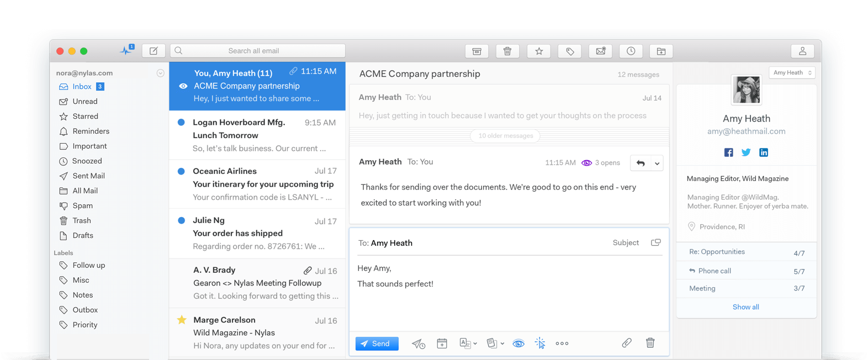Click the send later icon
Image resolution: width=868 pixels, height=360 pixels.
coord(419,343)
